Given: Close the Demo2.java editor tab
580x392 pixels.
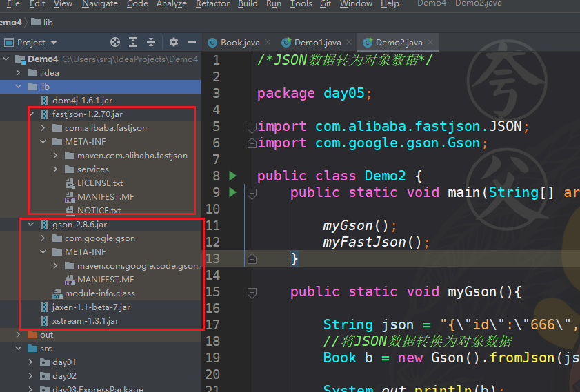Looking at the screenshot, I should click(x=430, y=42).
